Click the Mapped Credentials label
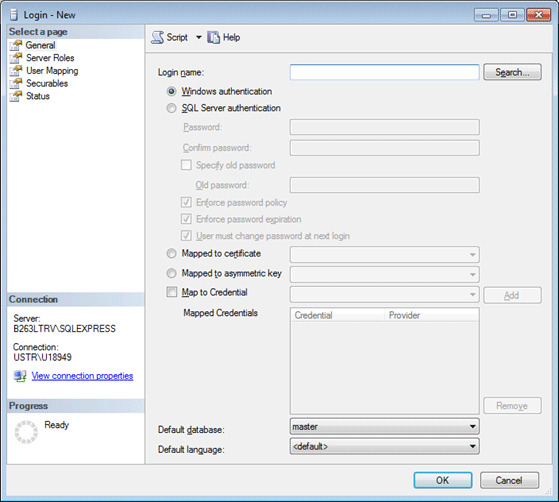This screenshot has height=502, width=559. click(220, 313)
